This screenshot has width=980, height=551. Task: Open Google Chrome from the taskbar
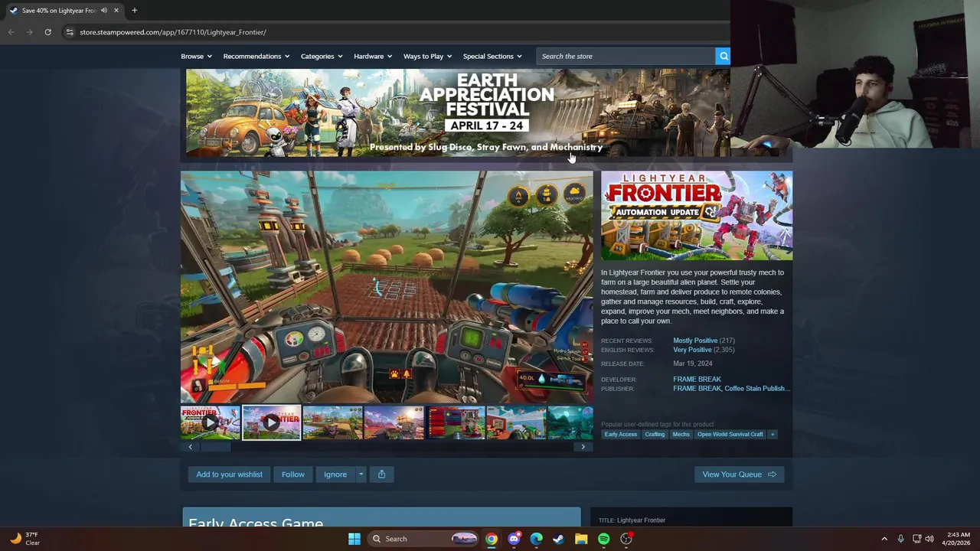click(x=492, y=539)
